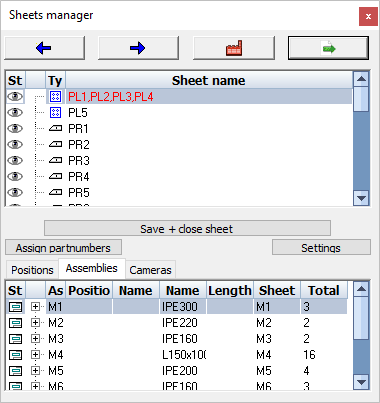Expand the M4 assembly tree node
The image size is (380, 403).
(x=35, y=354)
